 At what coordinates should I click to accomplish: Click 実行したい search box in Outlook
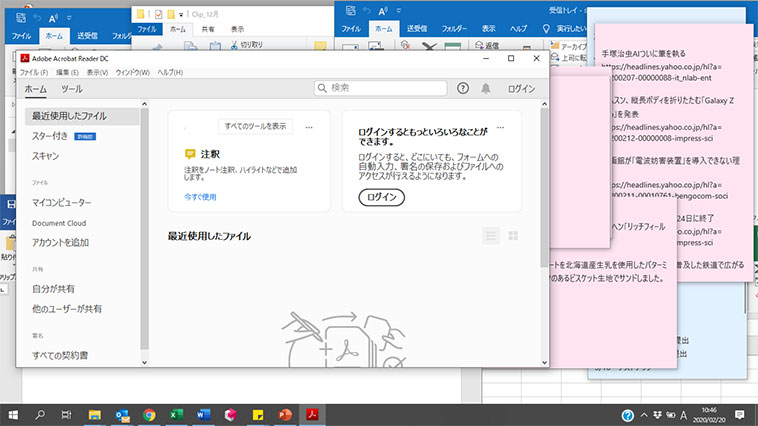click(565, 29)
